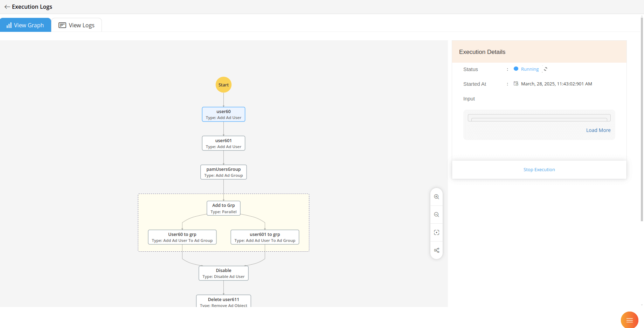Image resolution: width=644 pixels, height=328 pixels.
Task: Select the pamUsersGroup Add Ad Group node
Action: [223, 172]
